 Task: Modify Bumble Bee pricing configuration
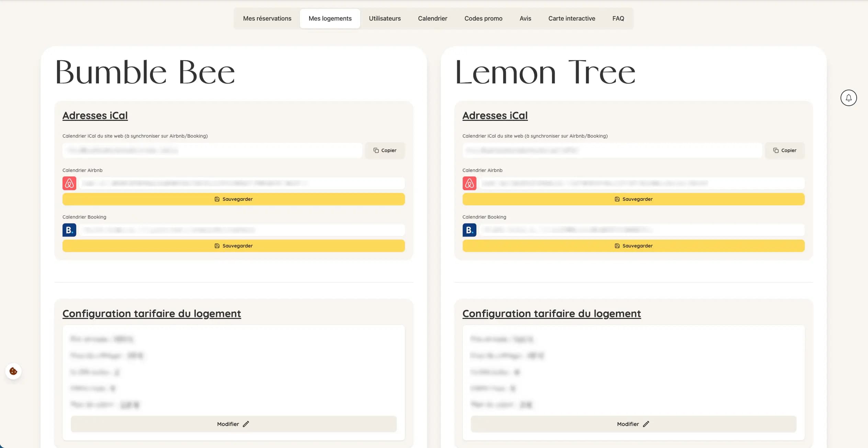[x=234, y=424]
